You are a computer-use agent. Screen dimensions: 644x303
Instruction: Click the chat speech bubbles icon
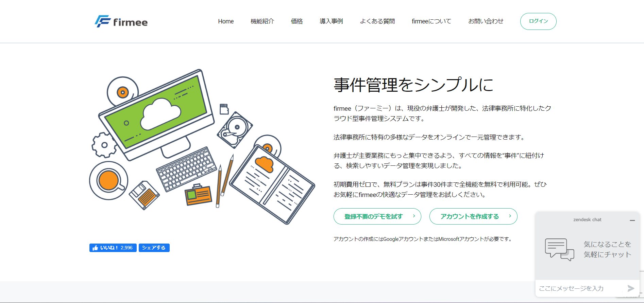(x=559, y=249)
